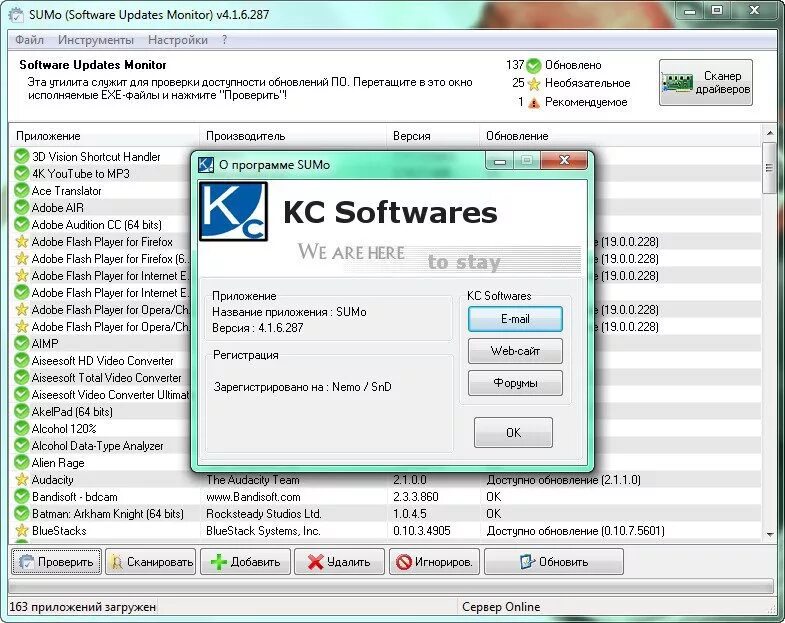Click the status icon beside Alcohol Data-Type Analyzer

[22, 446]
